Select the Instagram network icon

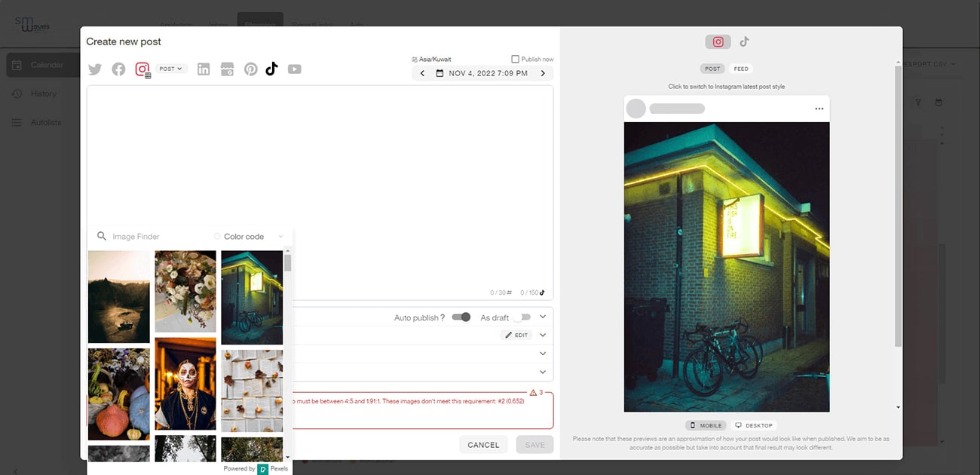pyautogui.click(x=142, y=69)
